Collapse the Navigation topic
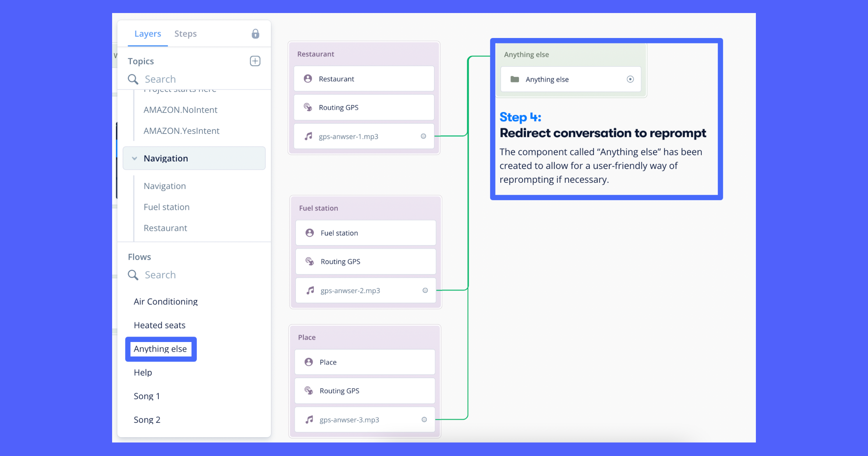868x456 pixels. coord(134,158)
